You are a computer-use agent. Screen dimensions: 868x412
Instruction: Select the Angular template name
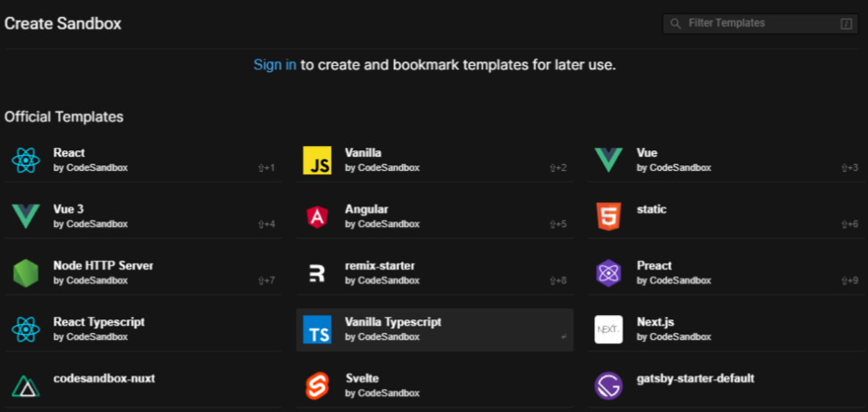point(366,209)
